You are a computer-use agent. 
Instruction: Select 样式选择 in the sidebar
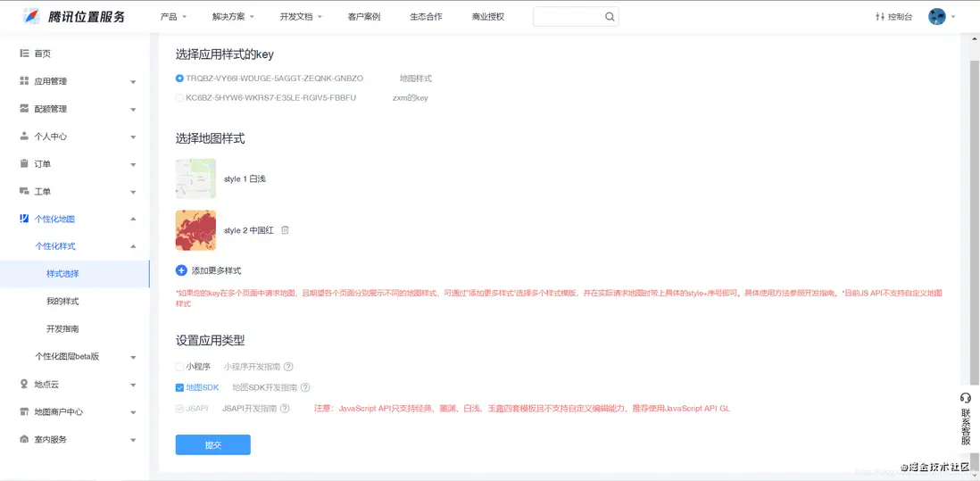coord(75,274)
